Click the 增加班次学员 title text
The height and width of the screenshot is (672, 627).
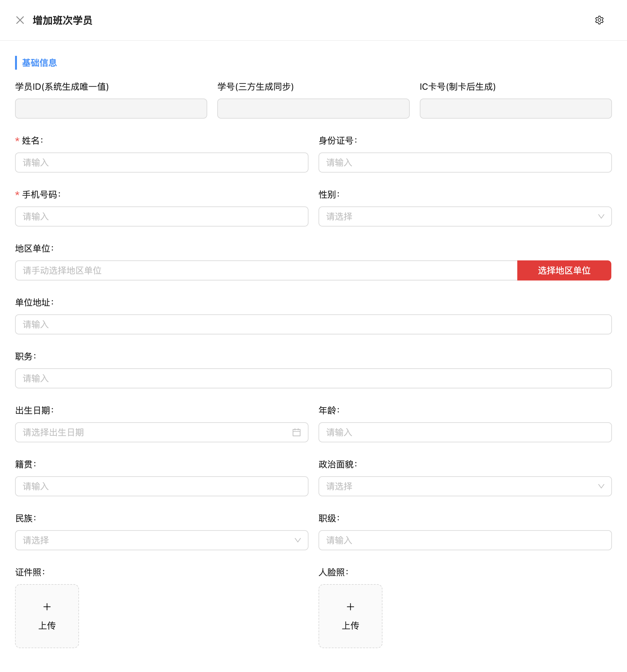(x=62, y=20)
